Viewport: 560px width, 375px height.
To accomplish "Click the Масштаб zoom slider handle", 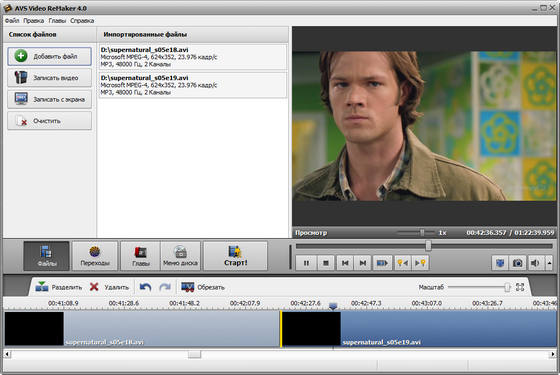I will (x=507, y=287).
